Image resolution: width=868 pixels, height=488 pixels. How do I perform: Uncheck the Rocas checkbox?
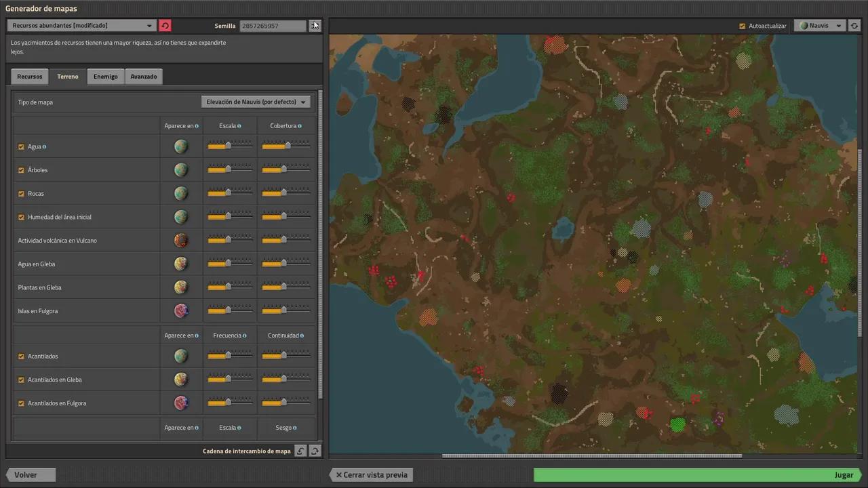[x=21, y=193]
